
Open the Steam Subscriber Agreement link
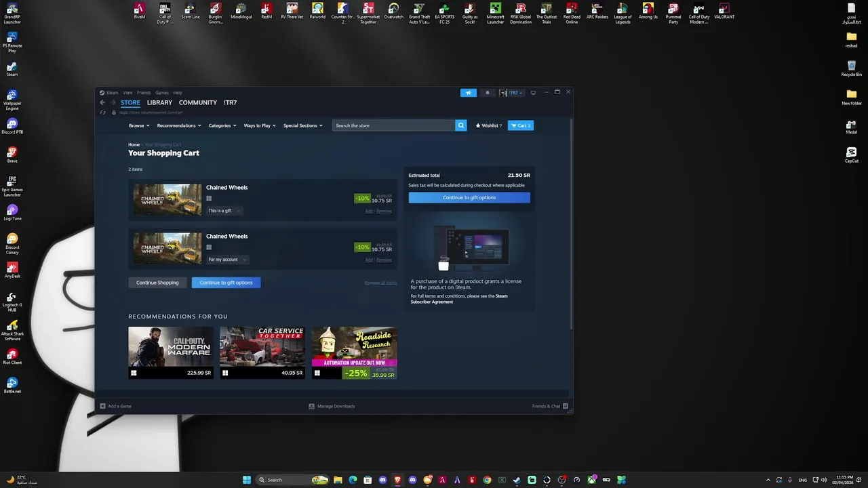458,299
